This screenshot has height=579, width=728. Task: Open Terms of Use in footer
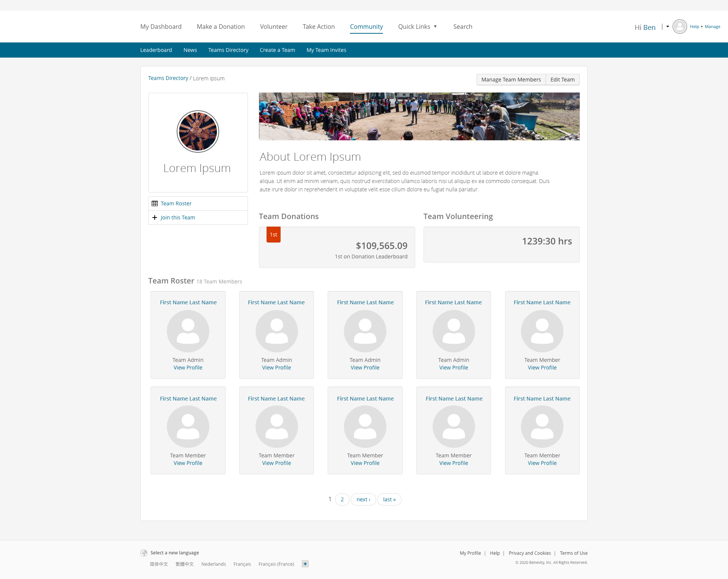574,553
